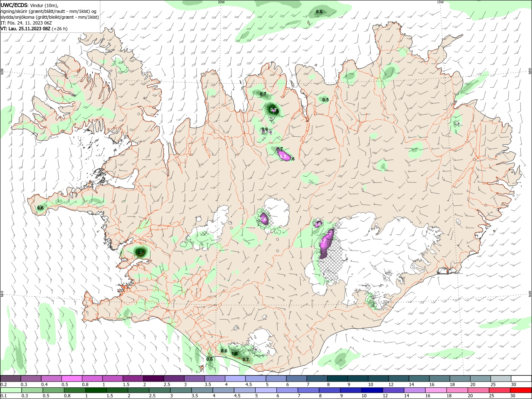Click the 'IT: Fös. 24. 11. 2023 06Z' line
This screenshot has height=399, width=532.
(x=26, y=23)
